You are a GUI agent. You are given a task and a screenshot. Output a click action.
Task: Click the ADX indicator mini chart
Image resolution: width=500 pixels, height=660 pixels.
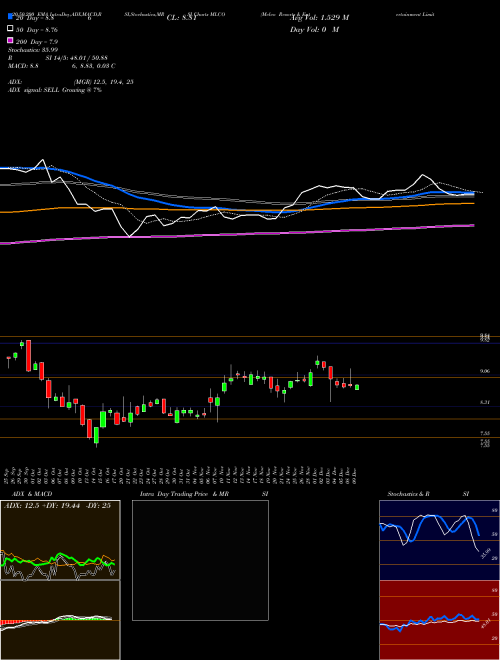(x=60, y=540)
